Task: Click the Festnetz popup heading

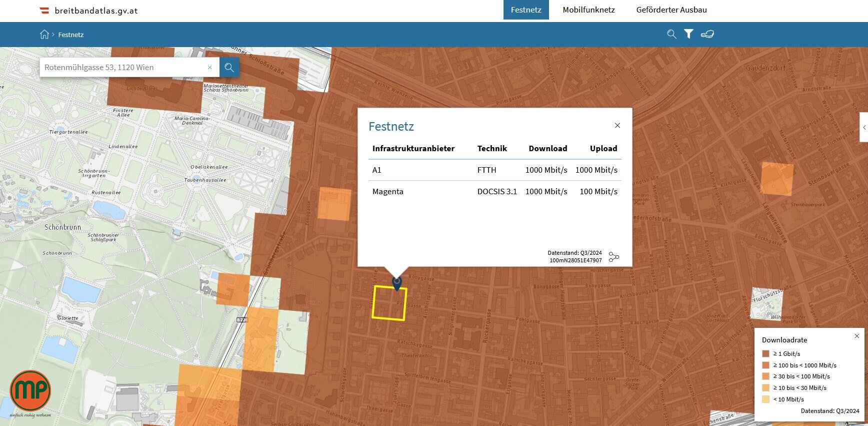Action: click(391, 127)
